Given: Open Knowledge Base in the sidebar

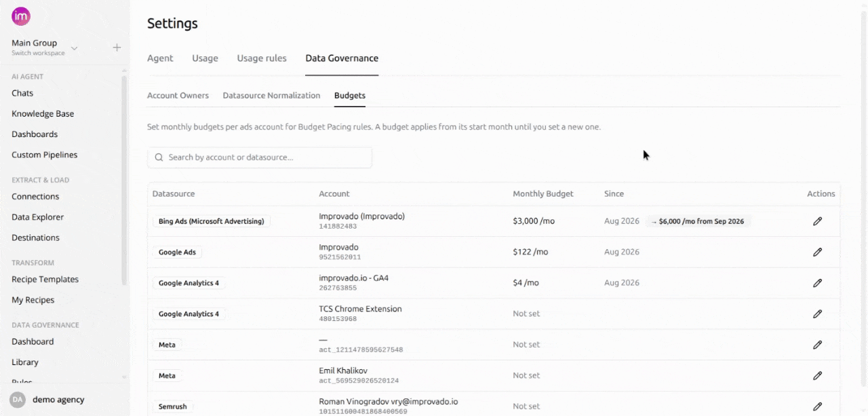Looking at the screenshot, I should pyautogui.click(x=43, y=114).
